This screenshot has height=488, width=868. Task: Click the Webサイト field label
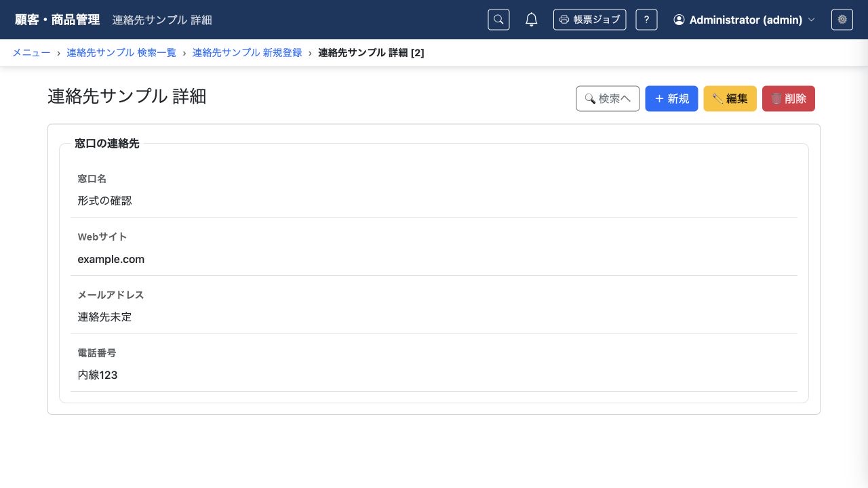pyautogui.click(x=102, y=237)
